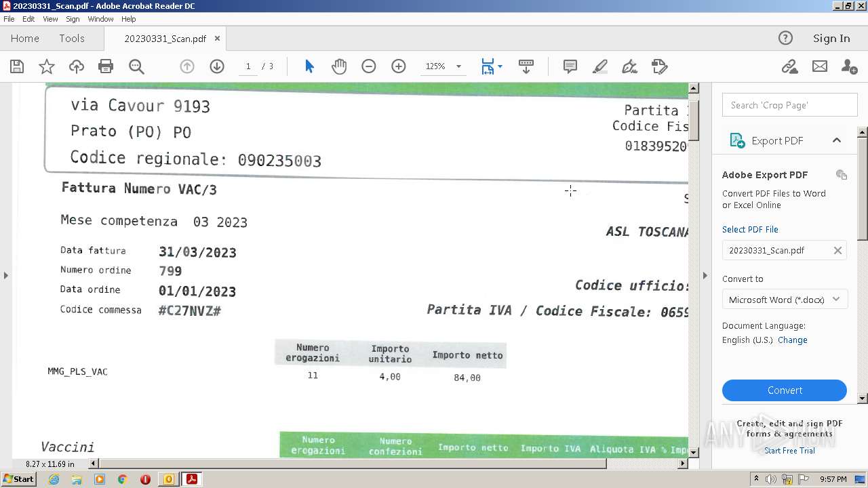
Task: Open Help with the question mark icon
Action: point(785,38)
